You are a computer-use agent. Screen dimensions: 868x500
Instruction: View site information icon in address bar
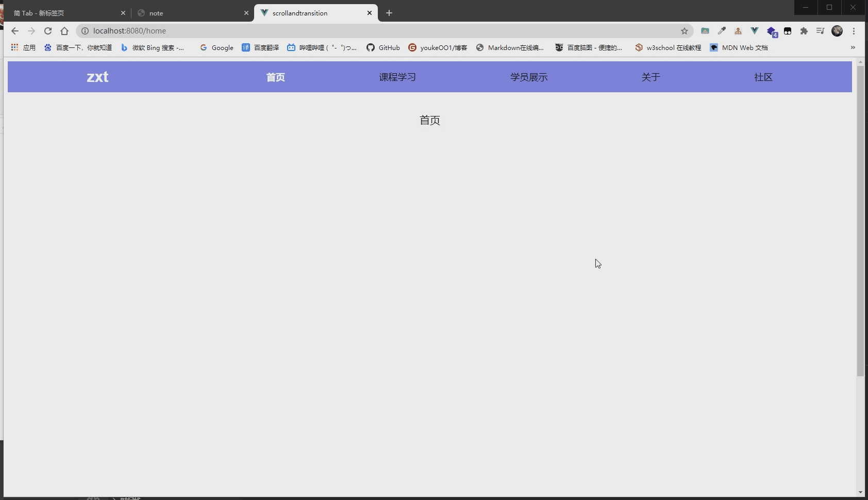pyautogui.click(x=85, y=31)
